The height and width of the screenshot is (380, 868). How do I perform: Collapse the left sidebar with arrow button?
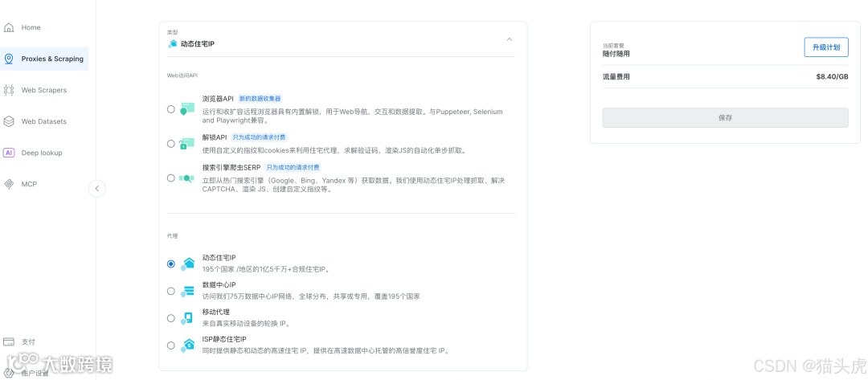(97, 189)
